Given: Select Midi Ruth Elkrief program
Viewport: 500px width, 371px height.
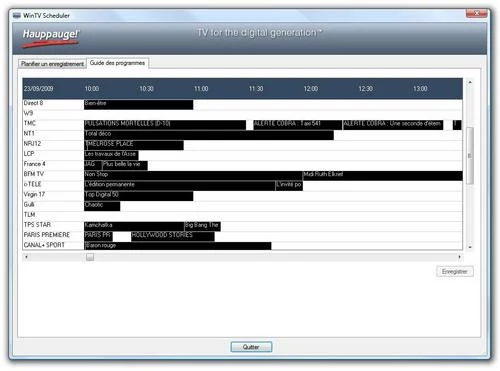Looking at the screenshot, I should point(383,176).
